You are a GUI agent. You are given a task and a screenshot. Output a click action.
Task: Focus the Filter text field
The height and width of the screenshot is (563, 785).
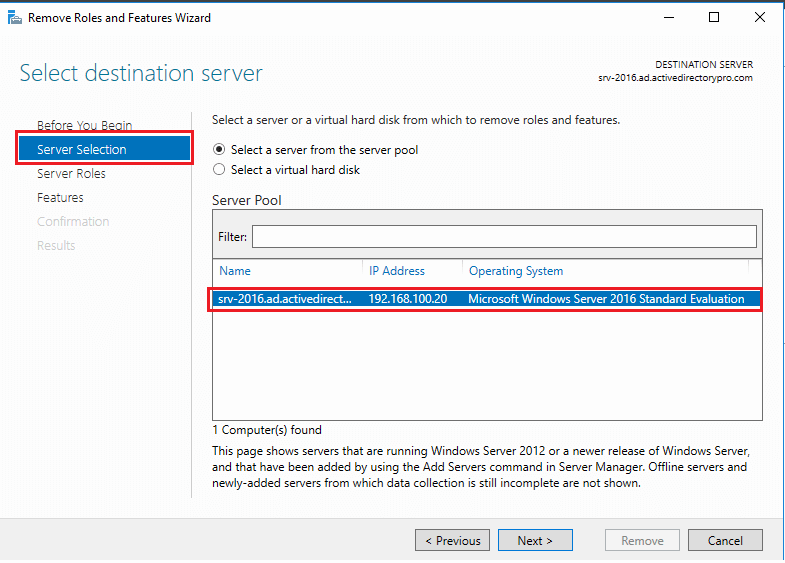point(504,236)
